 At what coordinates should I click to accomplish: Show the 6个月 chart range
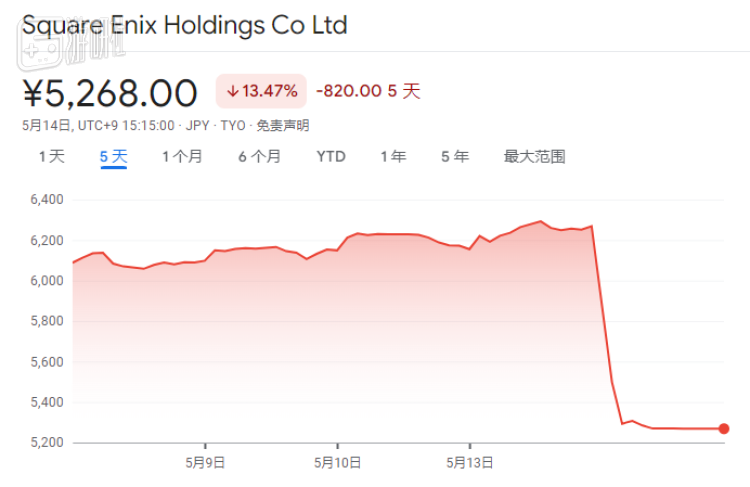259,156
